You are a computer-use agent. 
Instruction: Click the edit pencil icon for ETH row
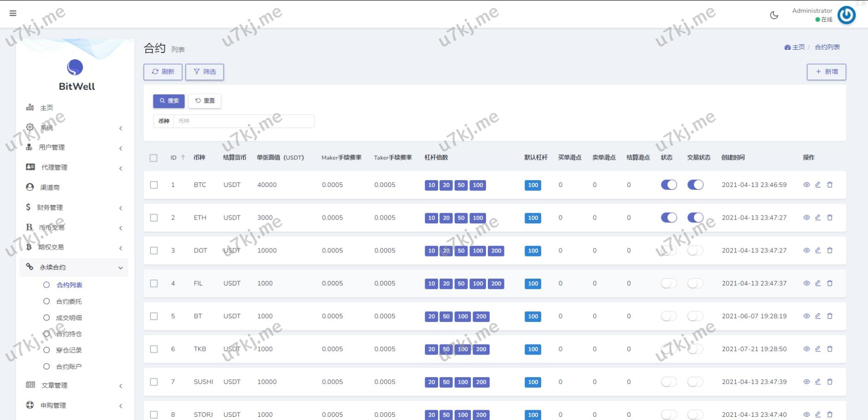coord(818,217)
